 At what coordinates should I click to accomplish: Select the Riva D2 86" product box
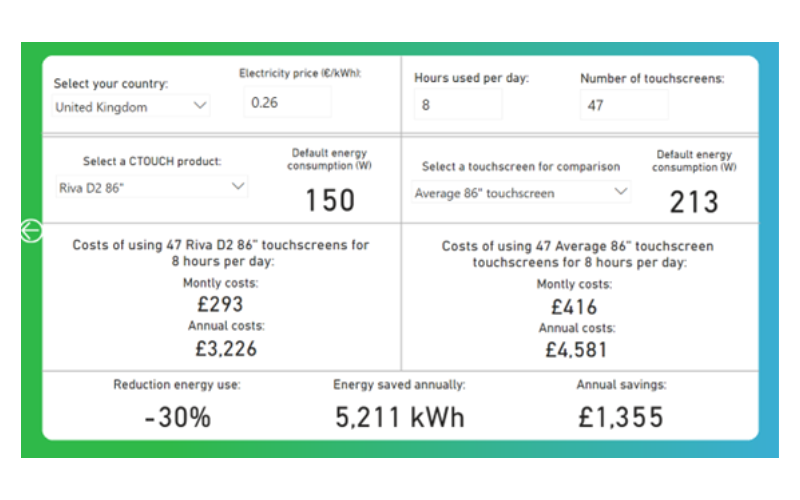coord(152,187)
